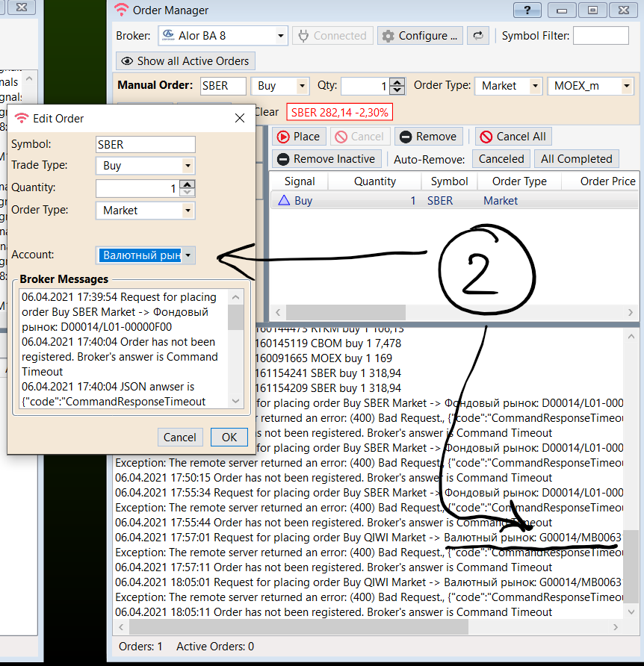Click log line 160145119 CBOM buy 1 7,478
Image resolution: width=644 pixels, height=666 pixels.
click(329, 343)
